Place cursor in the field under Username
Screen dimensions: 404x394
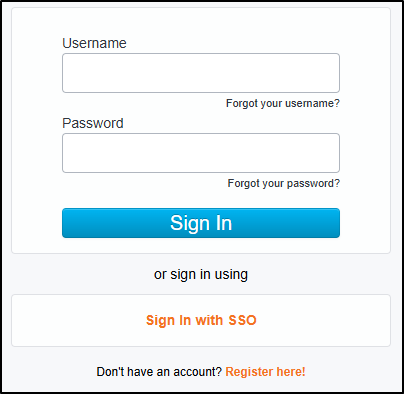pyautogui.click(x=201, y=73)
